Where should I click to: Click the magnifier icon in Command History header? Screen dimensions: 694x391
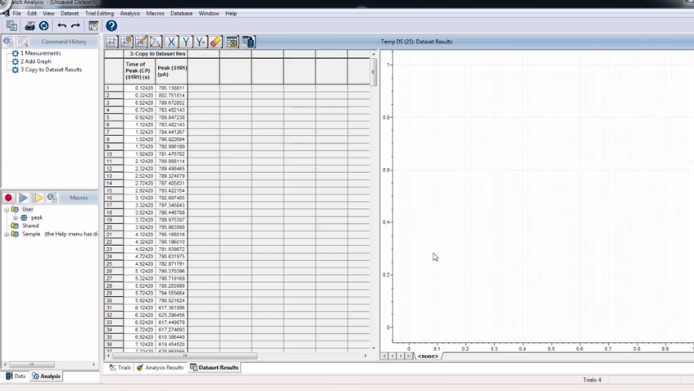click(23, 42)
